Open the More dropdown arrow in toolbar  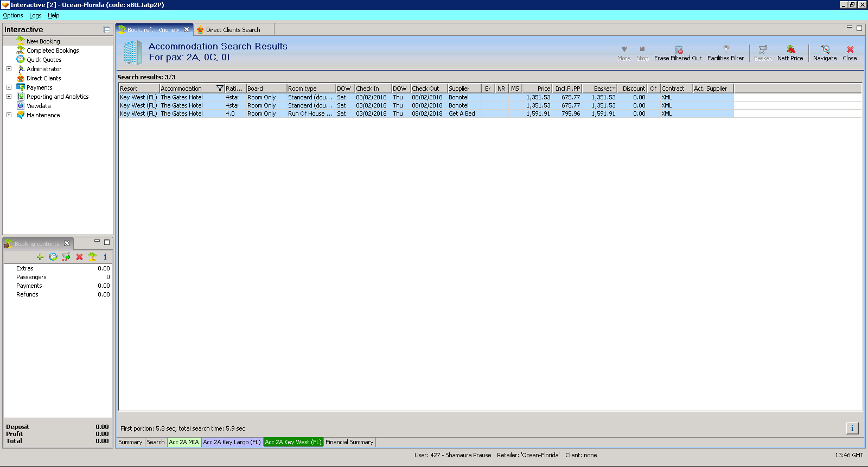click(x=624, y=49)
